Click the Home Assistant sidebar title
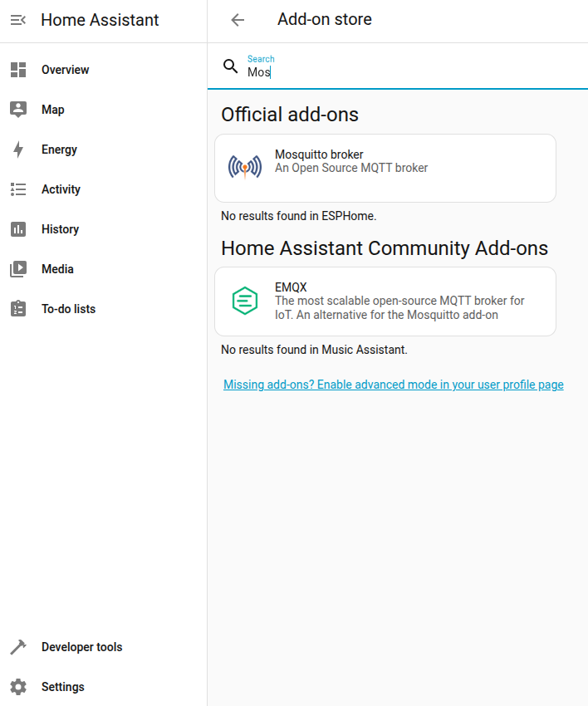The width and height of the screenshot is (588, 706). 100,20
